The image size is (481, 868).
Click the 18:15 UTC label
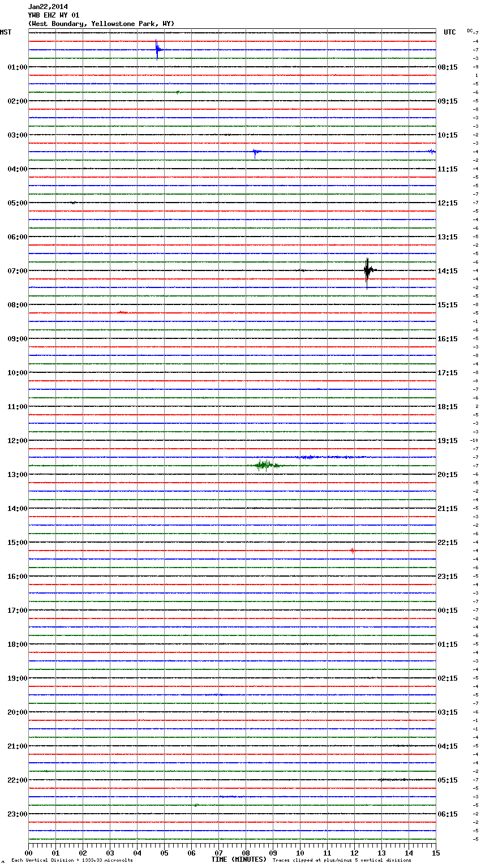[x=448, y=407]
